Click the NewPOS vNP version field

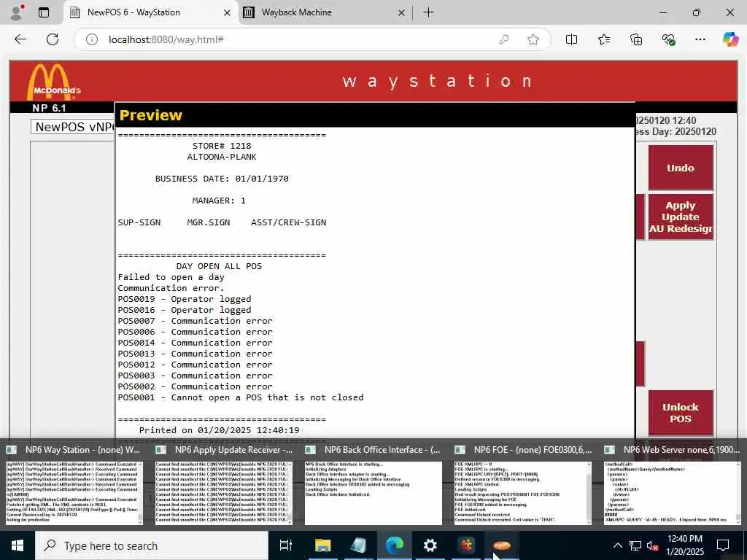pyautogui.click(x=73, y=127)
